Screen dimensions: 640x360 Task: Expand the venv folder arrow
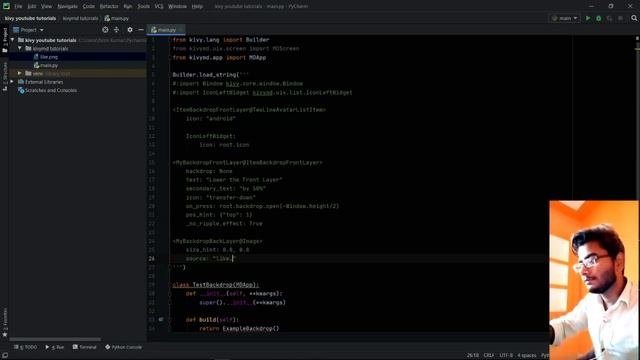20,73
